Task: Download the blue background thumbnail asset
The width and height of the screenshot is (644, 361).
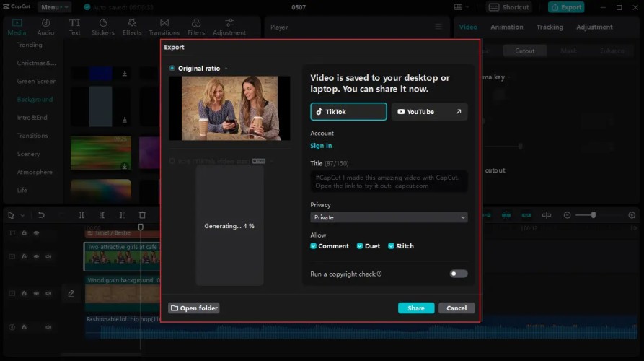Action: pyautogui.click(x=125, y=74)
